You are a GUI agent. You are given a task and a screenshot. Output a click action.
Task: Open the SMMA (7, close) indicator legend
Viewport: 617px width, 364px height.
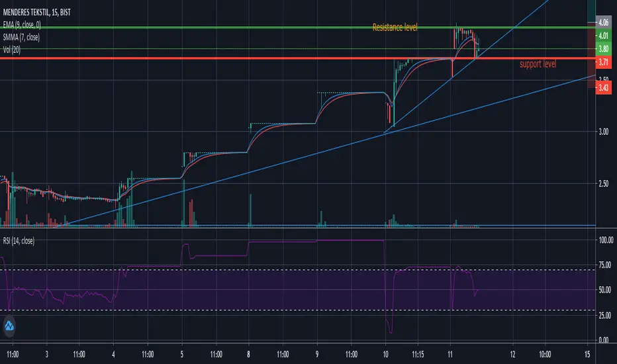[21, 37]
